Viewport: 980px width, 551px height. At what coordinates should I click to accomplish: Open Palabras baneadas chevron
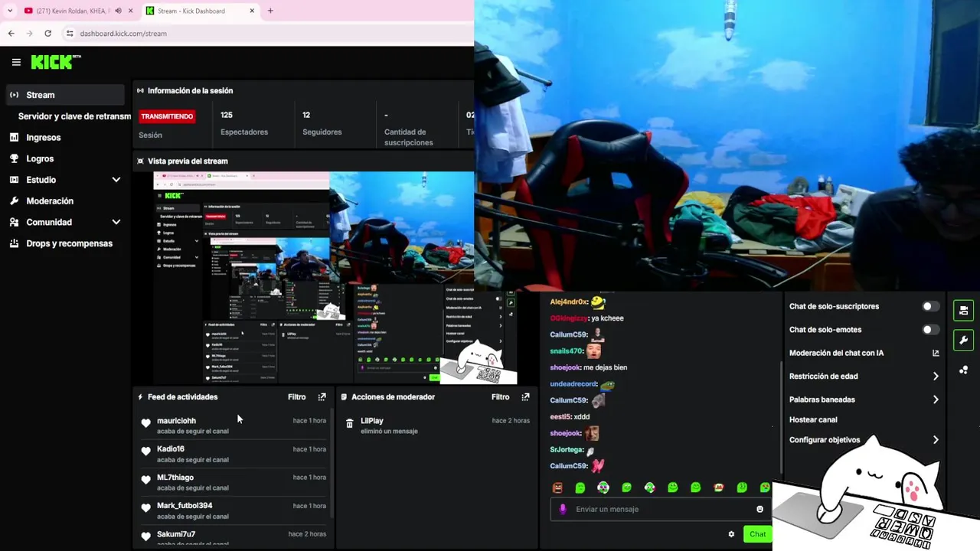[x=936, y=399]
